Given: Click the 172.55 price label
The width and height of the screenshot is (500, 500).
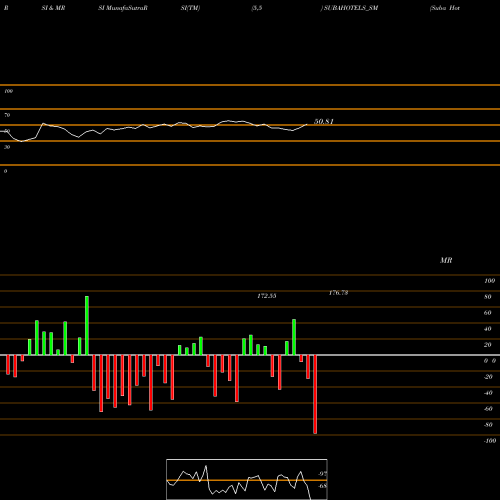Looking at the screenshot, I should 267,296.
